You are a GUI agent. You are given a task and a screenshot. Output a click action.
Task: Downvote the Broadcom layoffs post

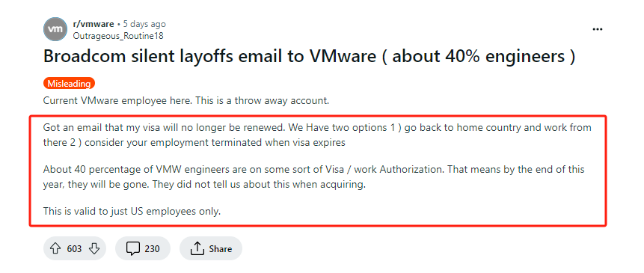[x=94, y=248]
